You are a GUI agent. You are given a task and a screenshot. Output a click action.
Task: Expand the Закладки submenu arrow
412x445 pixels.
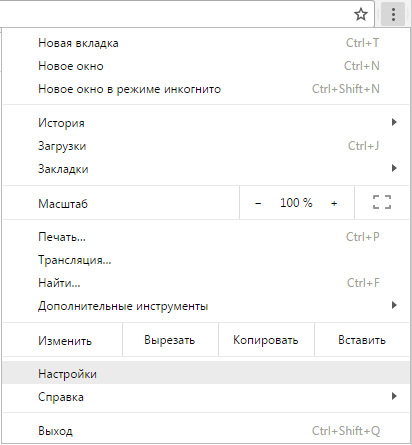click(x=394, y=168)
